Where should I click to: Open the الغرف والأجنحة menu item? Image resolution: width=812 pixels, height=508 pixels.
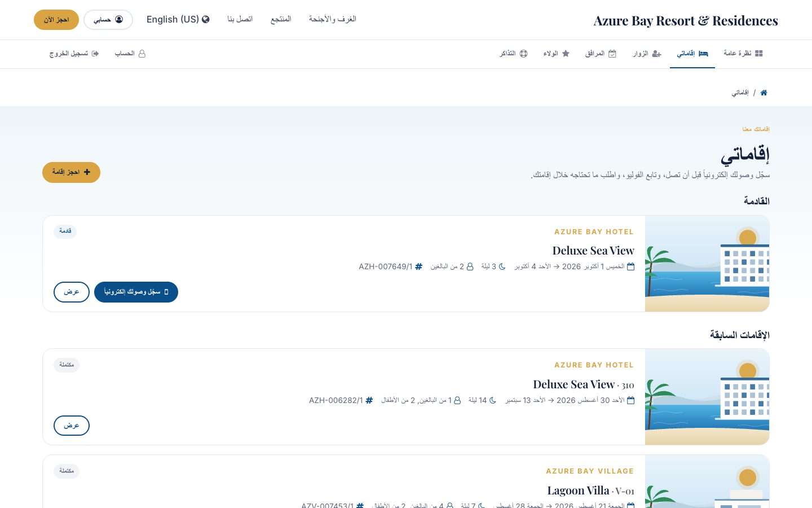(333, 19)
